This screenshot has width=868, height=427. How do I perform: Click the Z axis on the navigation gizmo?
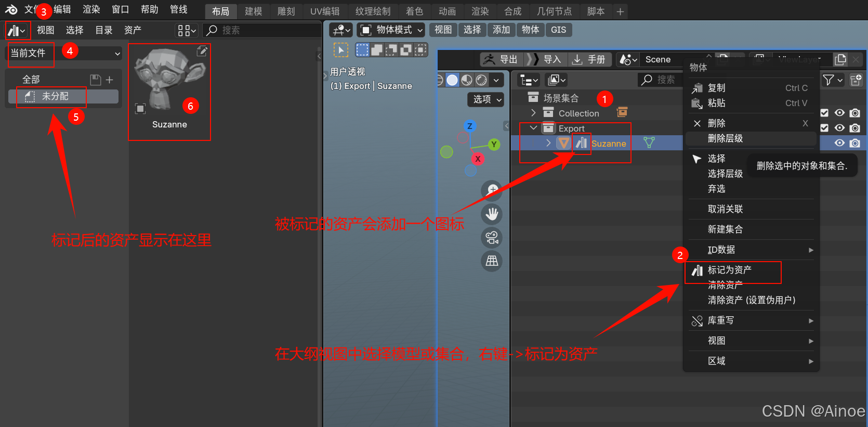point(470,126)
